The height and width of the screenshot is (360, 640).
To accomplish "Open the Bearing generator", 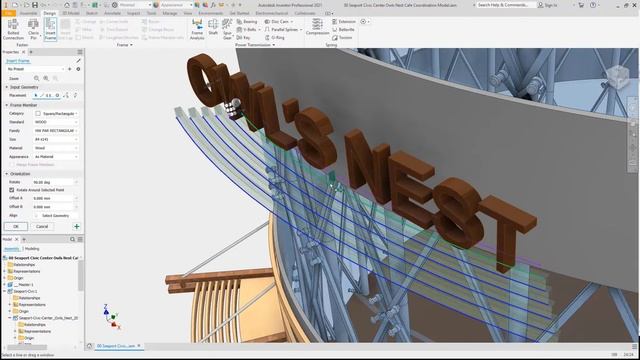I will pyautogui.click(x=247, y=21).
